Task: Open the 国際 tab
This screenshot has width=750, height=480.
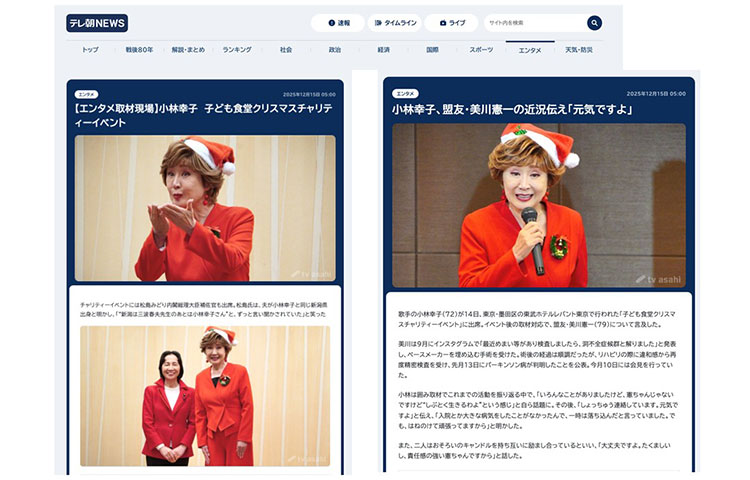Action: pyautogui.click(x=432, y=49)
